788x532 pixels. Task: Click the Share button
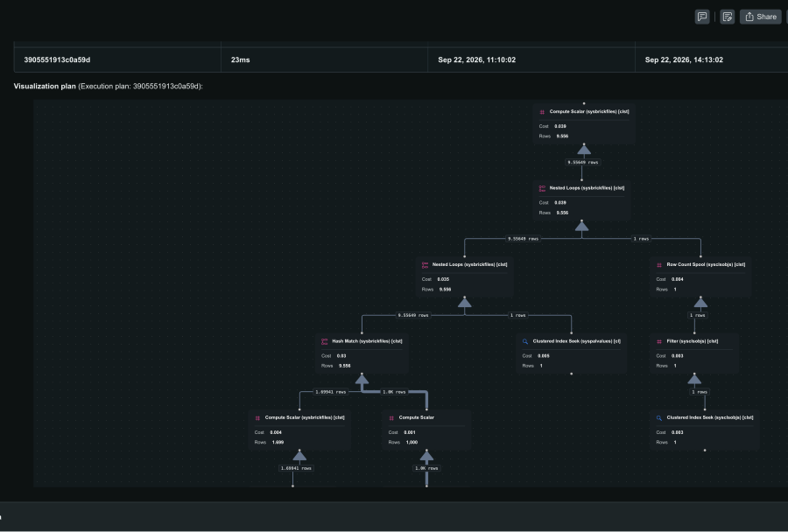click(761, 17)
